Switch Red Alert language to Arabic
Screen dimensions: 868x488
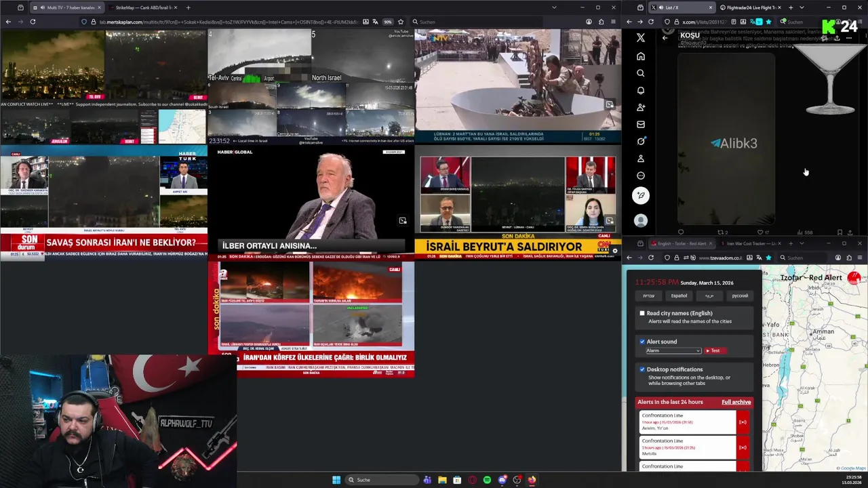[x=709, y=296]
